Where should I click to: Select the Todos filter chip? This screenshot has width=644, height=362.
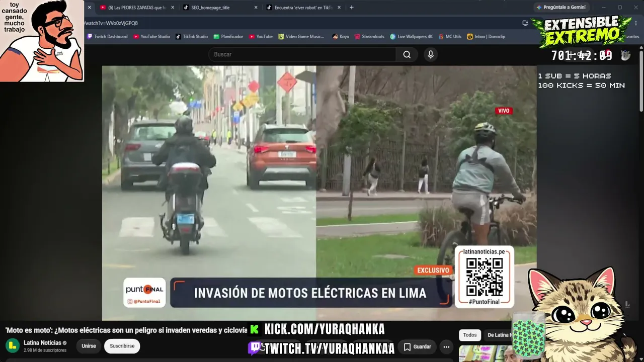[x=470, y=335]
